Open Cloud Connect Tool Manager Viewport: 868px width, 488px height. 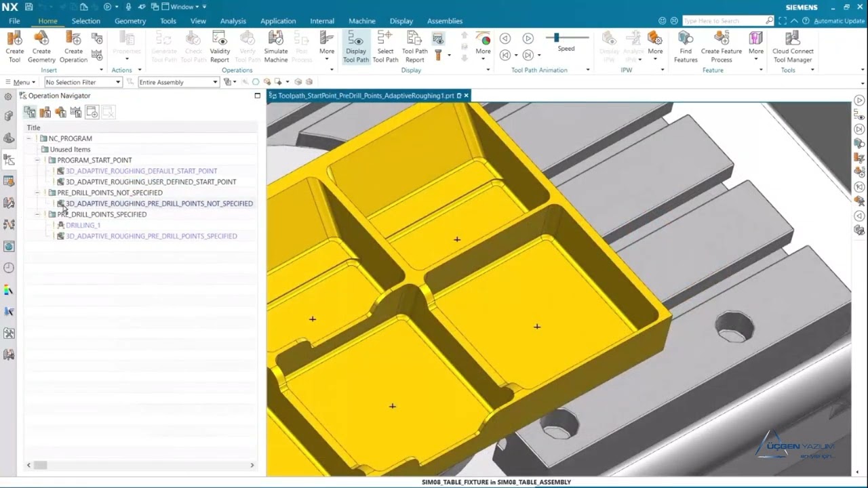[793, 46]
